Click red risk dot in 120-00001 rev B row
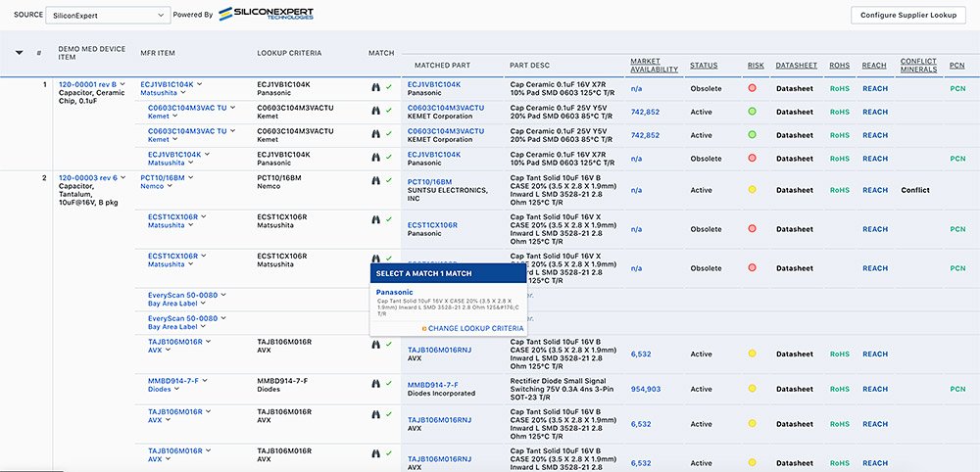Image resolution: width=980 pixels, height=472 pixels. 752,88
